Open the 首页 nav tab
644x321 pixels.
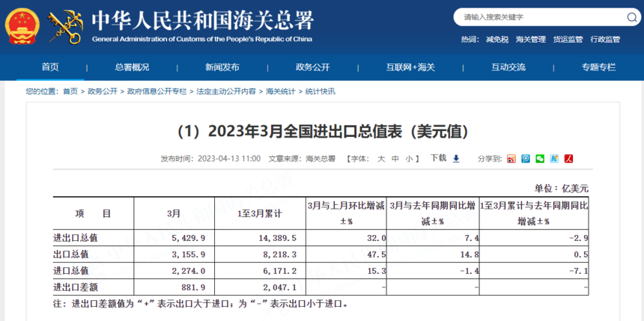(x=50, y=67)
